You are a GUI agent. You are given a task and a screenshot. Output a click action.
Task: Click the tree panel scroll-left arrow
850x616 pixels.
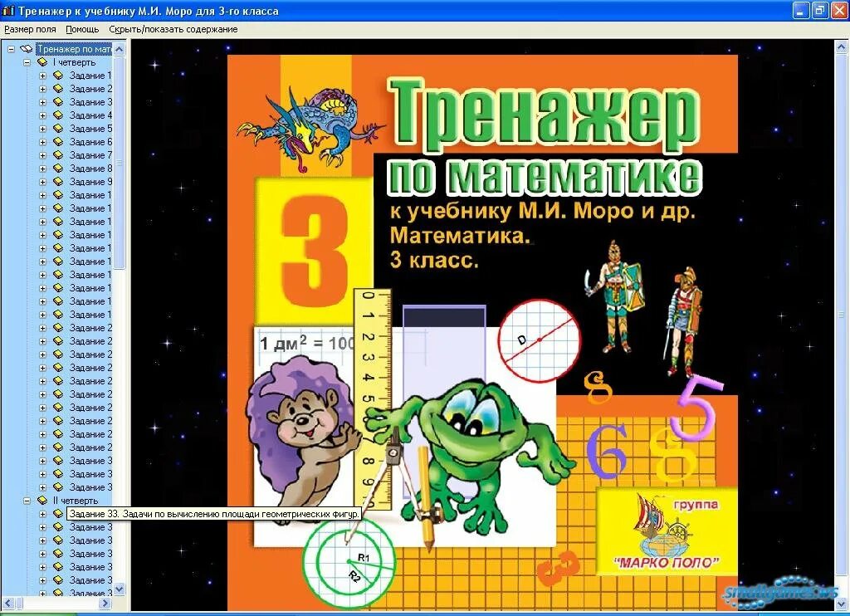point(8,603)
